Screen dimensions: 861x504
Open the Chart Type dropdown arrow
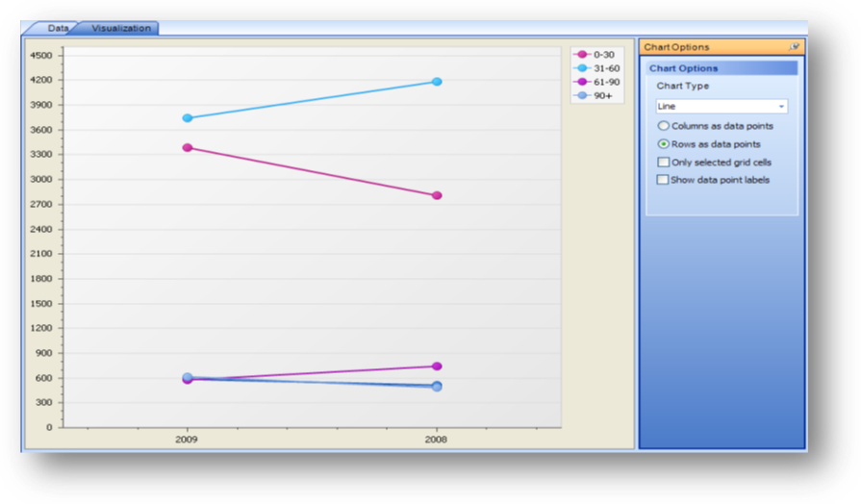pyautogui.click(x=781, y=107)
